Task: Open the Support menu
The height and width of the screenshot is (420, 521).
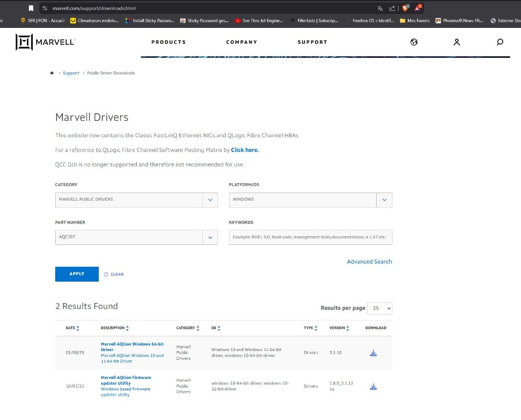Action: coord(312,42)
